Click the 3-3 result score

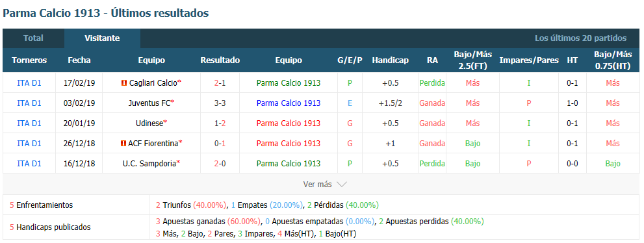[220, 103]
